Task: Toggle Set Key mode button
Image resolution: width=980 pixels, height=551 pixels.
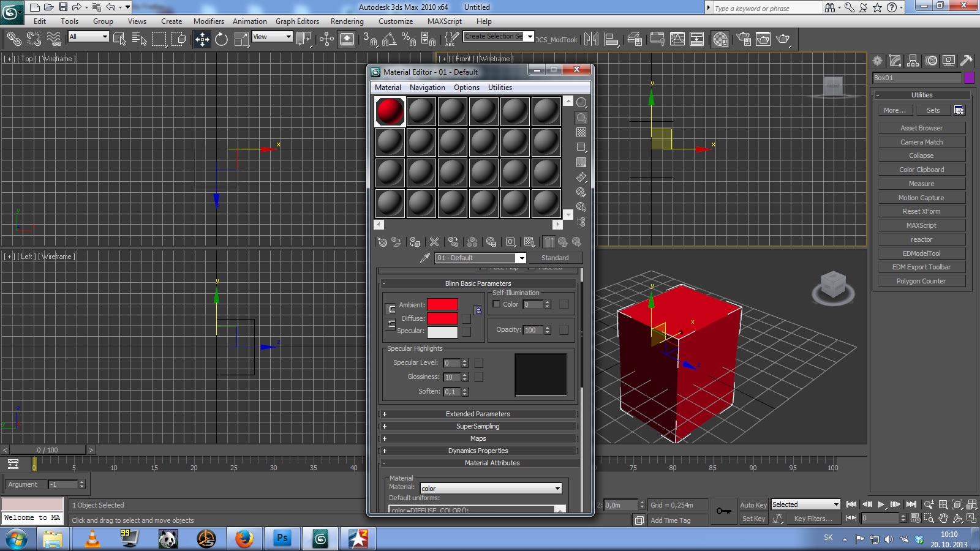Action: (753, 519)
